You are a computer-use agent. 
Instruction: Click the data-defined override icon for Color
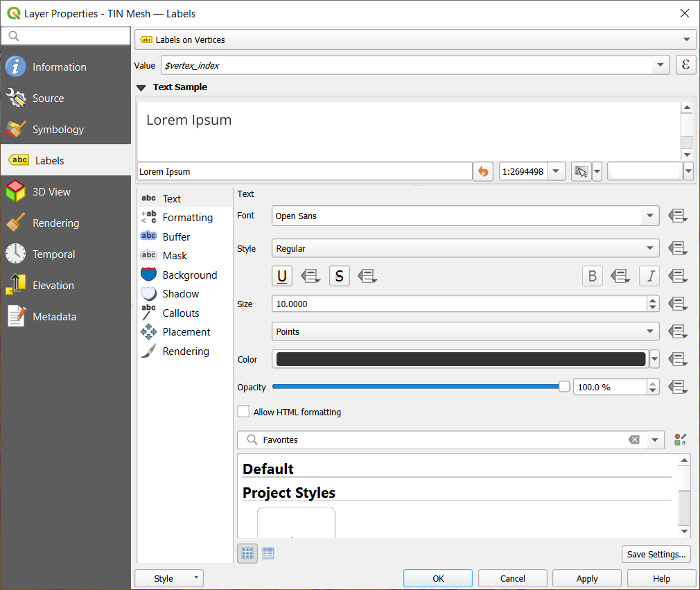[678, 359]
